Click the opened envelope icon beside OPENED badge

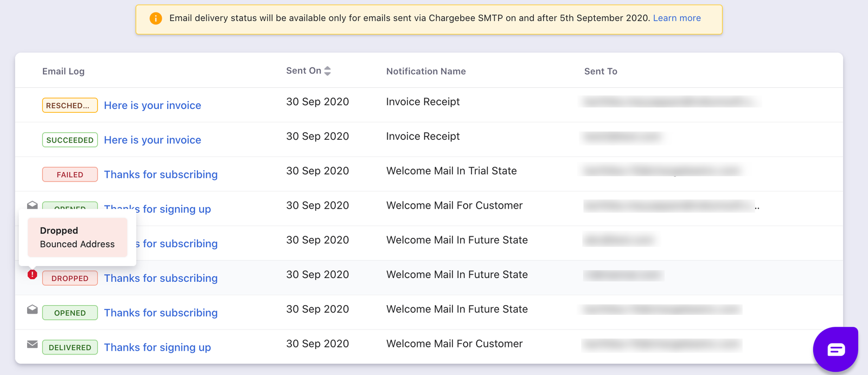33,309
